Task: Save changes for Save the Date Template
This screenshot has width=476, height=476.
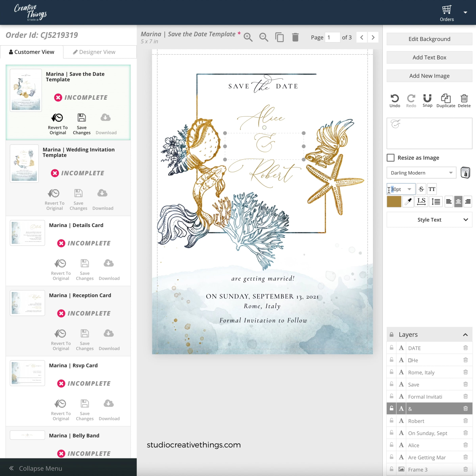Action: 82,124
